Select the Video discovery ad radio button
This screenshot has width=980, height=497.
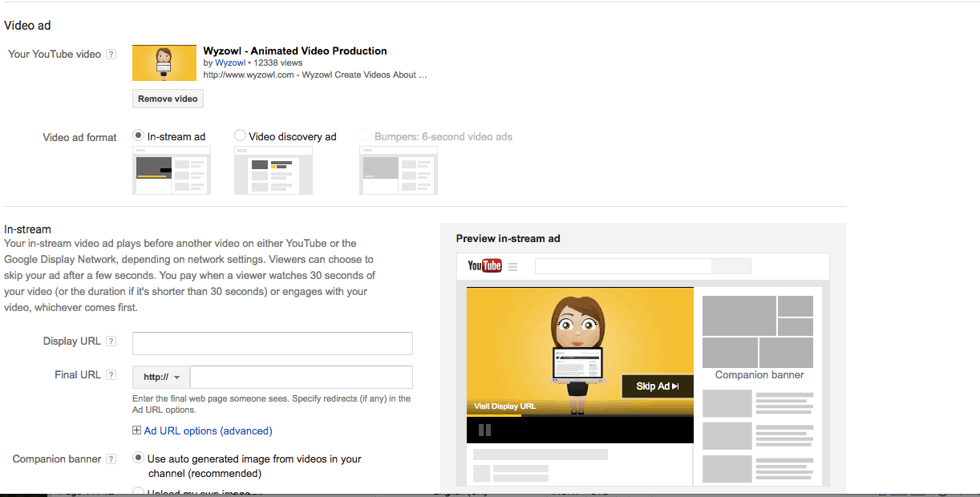pyautogui.click(x=240, y=136)
